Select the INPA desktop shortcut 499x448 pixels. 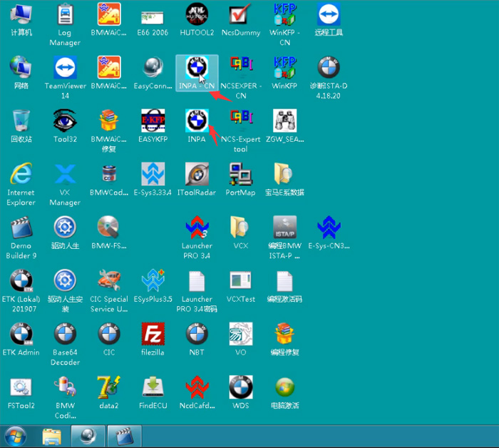pyautogui.click(x=197, y=126)
